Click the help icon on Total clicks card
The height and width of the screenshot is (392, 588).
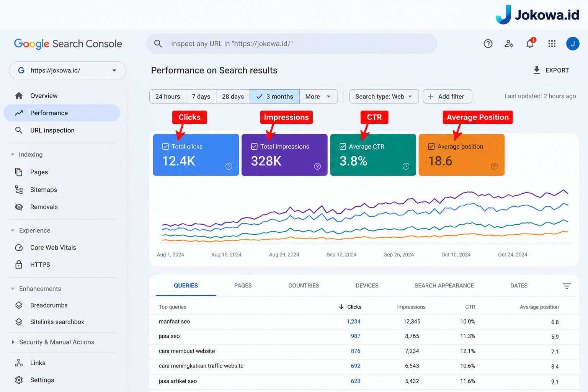229,166
